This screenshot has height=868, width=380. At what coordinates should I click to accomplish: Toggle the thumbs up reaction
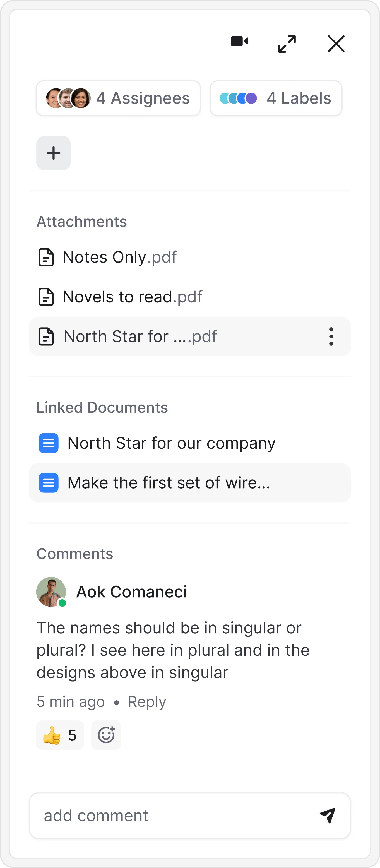[60, 735]
